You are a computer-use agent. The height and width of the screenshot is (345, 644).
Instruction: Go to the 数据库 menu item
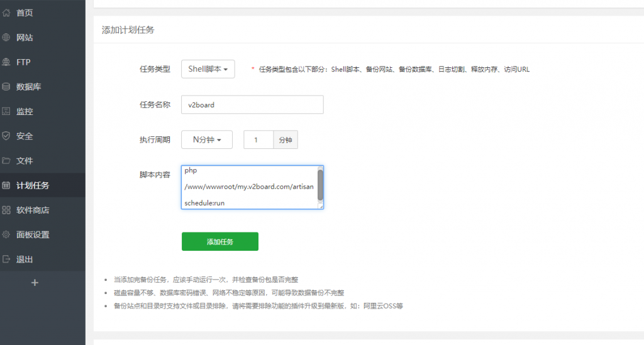coord(29,87)
